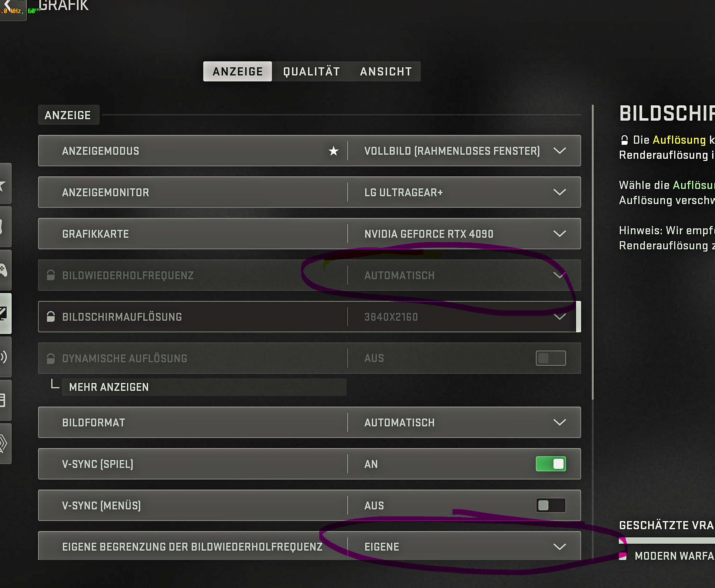This screenshot has width=715, height=588.
Task: Click the back arrow next to Grafik
Action: pos(8,5)
